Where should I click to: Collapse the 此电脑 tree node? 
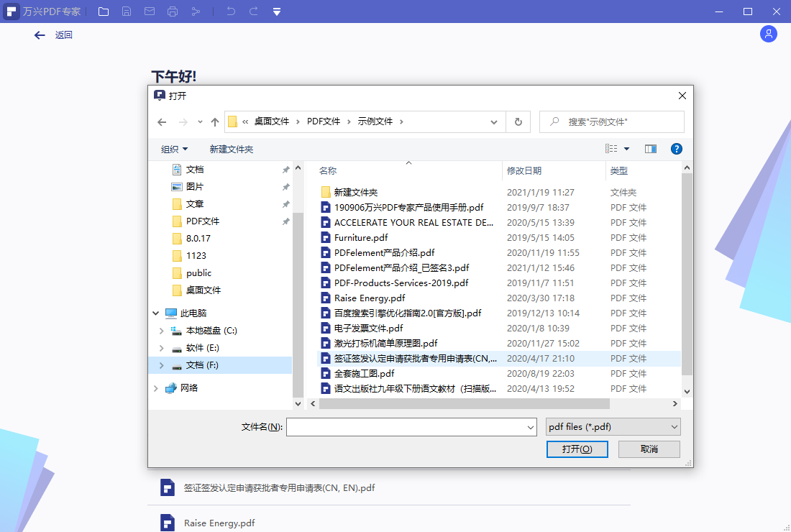pos(156,313)
